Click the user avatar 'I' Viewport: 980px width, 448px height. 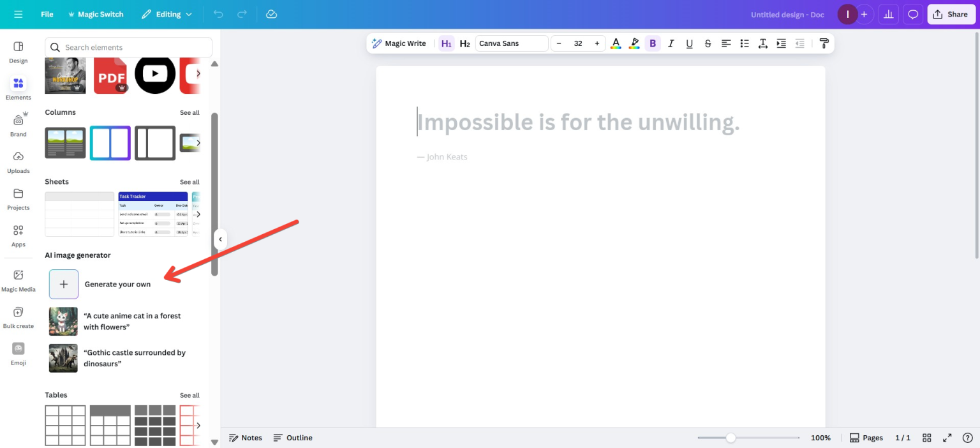click(x=847, y=14)
